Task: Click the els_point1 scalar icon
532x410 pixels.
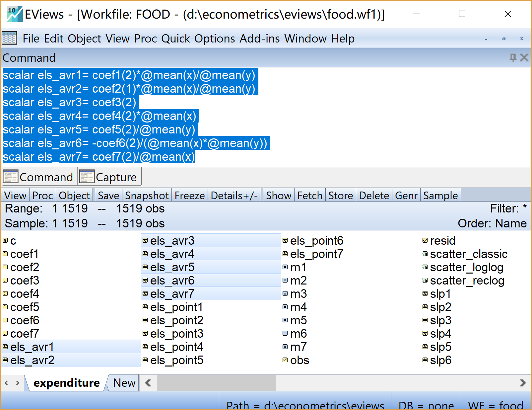Action: pos(145,307)
